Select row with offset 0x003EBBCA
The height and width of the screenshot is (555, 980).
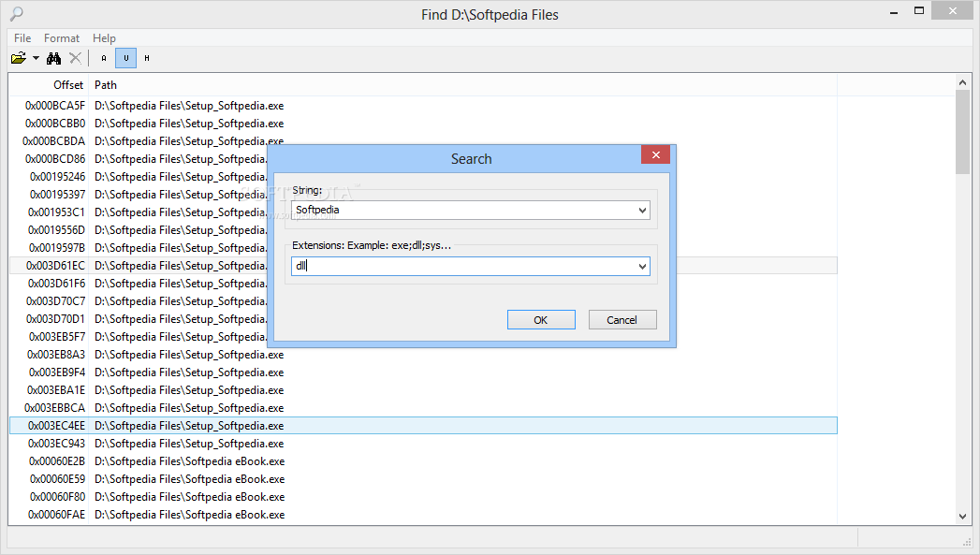tap(423, 408)
